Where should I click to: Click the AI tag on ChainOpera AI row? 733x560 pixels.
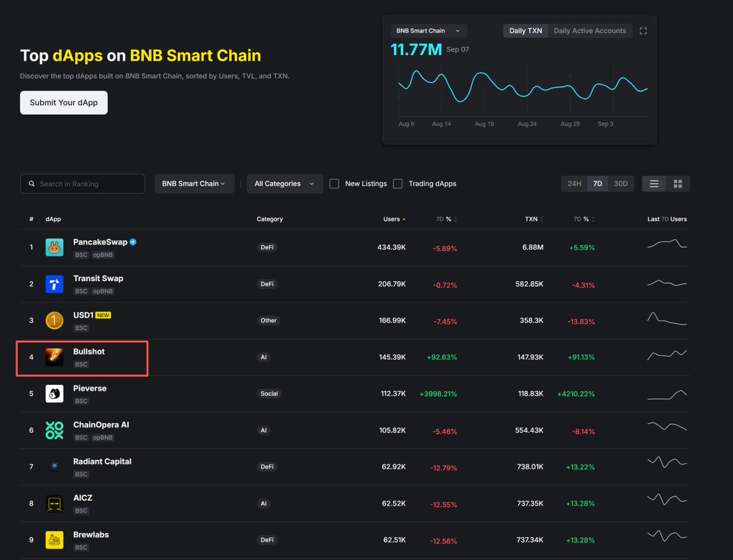[x=263, y=431]
